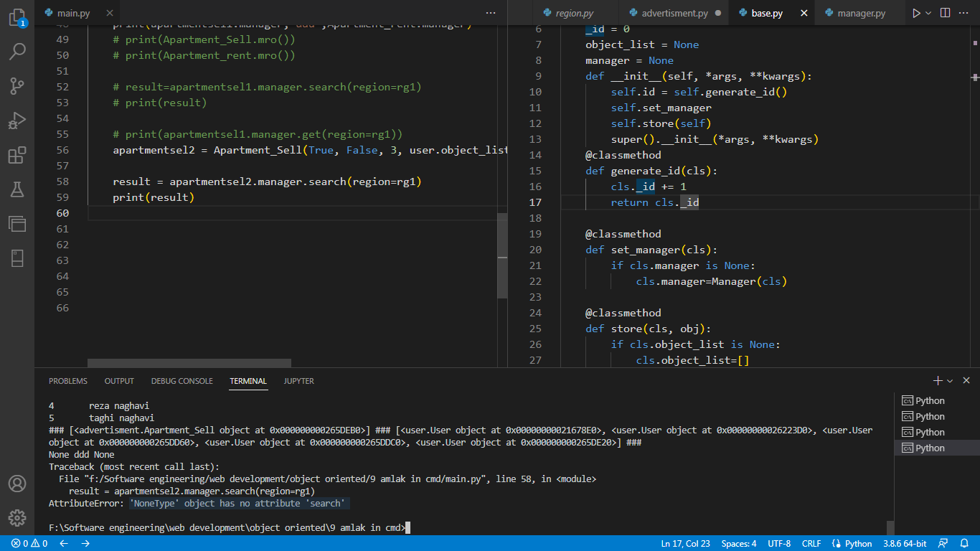This screenshot has height=551, width=980.
Task: Open errors and warnings status indicator
Action: pos(29,543)
